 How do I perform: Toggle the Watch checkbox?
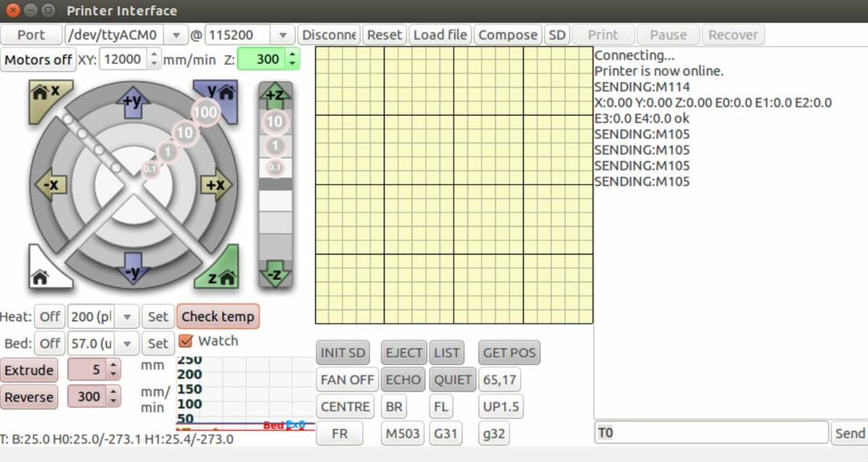click(185, 341)
